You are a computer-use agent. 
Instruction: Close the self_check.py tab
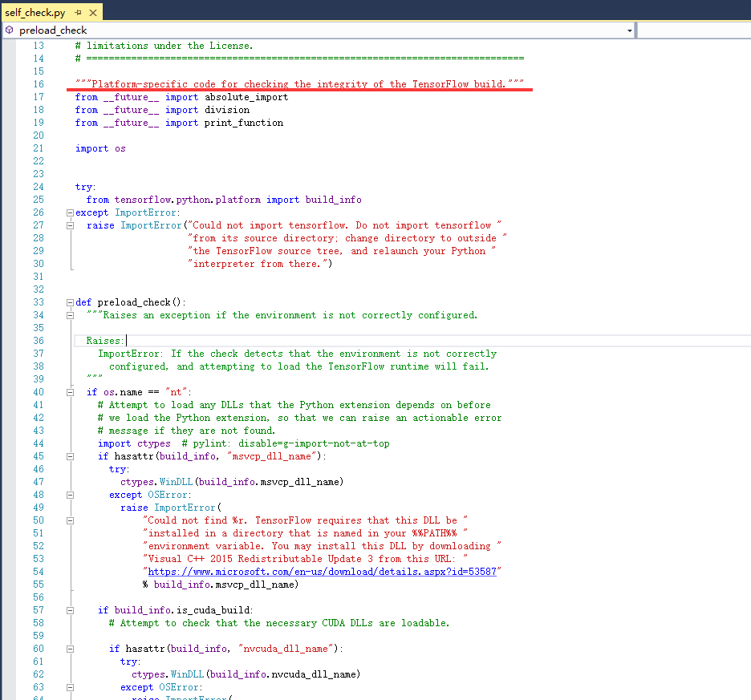(93, 14)
